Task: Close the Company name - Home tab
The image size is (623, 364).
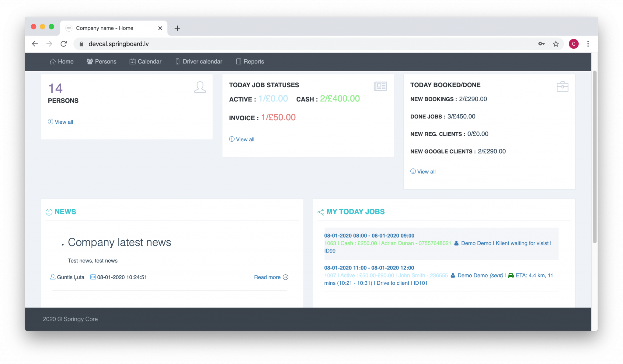Action: tap(160, 28)
